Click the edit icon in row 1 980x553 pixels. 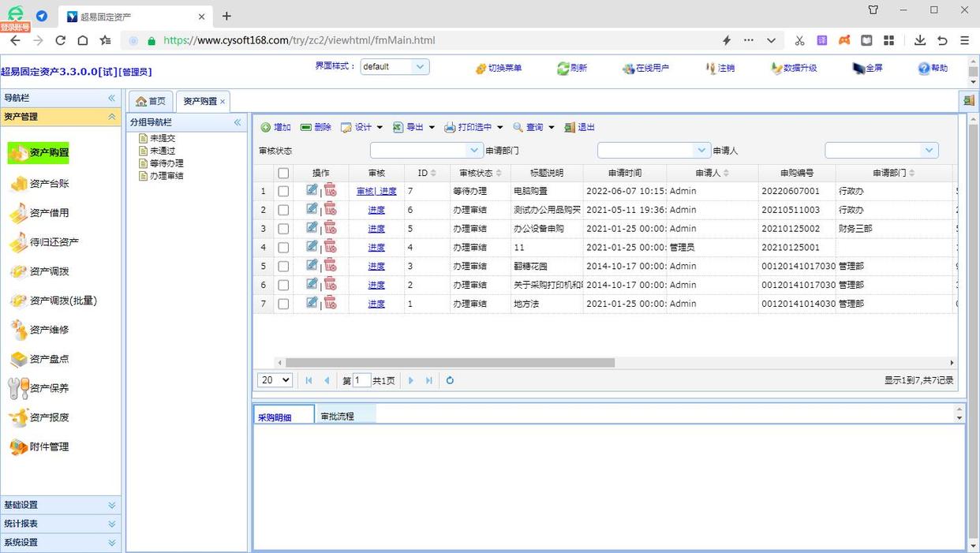312,190
